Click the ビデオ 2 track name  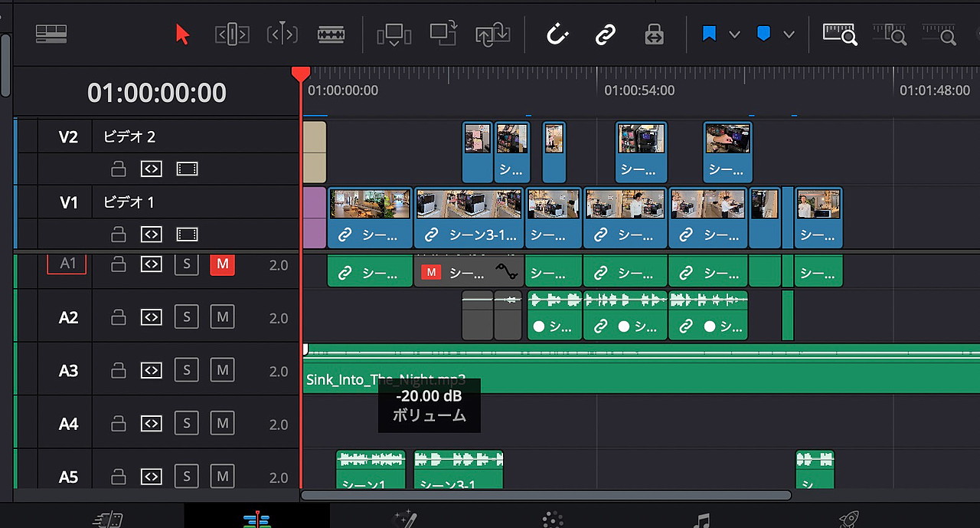(x=129, y=137)
